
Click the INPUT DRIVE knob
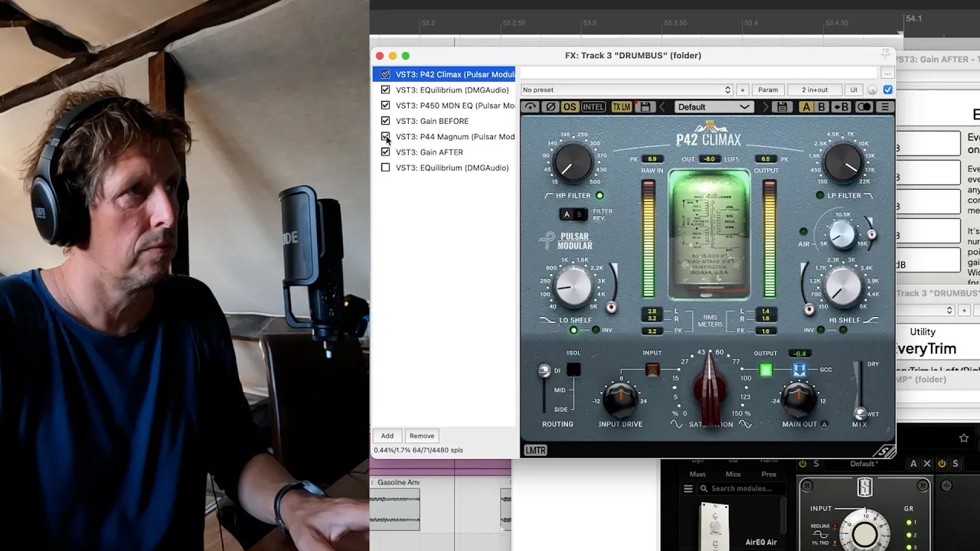click(x=620, y=399)
